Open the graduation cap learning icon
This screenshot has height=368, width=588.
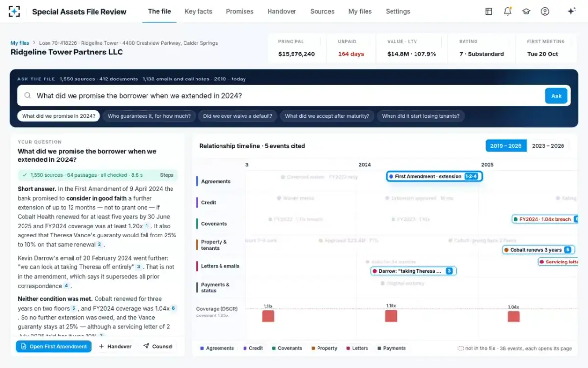pyautogui.click(x=526, y=11)
